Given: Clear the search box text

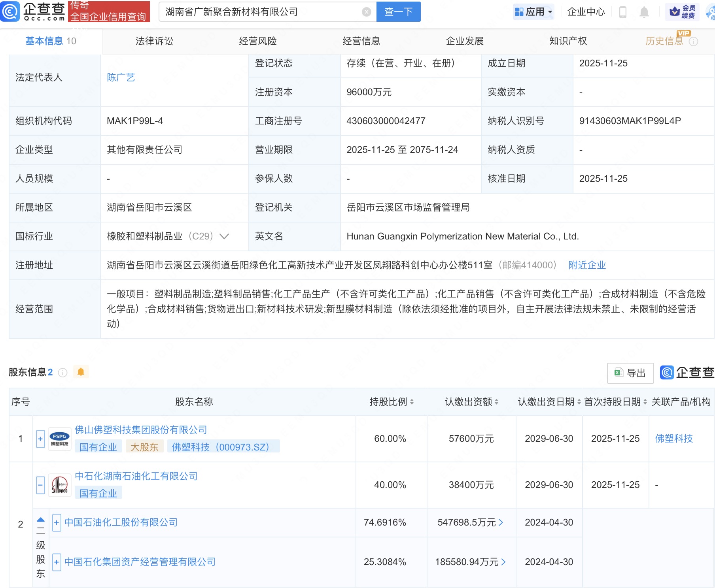Looking at the screenshot, I should point(367,12).
